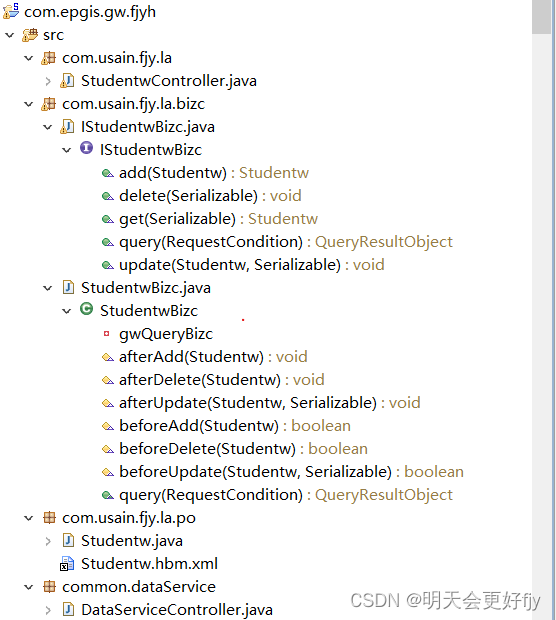Select the com.epgis.gw.fjyh project label
Image resolution: width=556 pixels, height=620 pixels.
tap(90, 12)
